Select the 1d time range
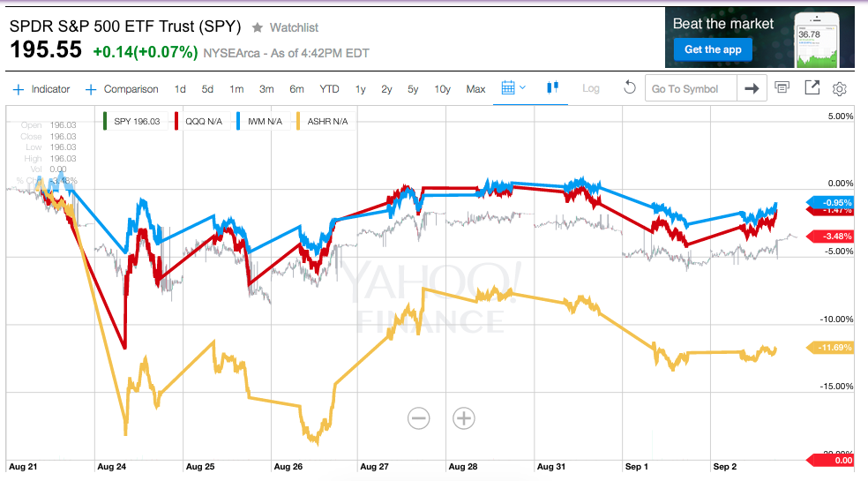The height and width of the screenshot is (481, 868). tap(180, 89)
